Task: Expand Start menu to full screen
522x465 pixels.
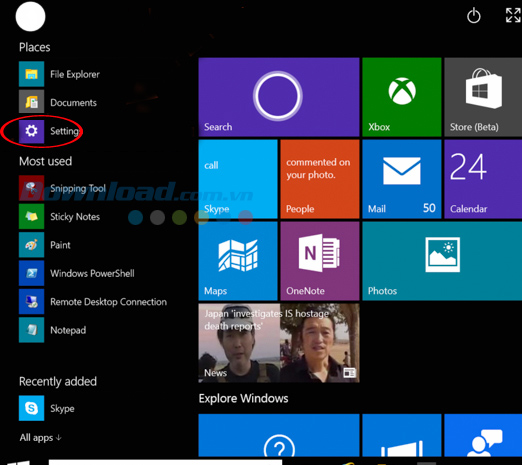Action: 513,15
